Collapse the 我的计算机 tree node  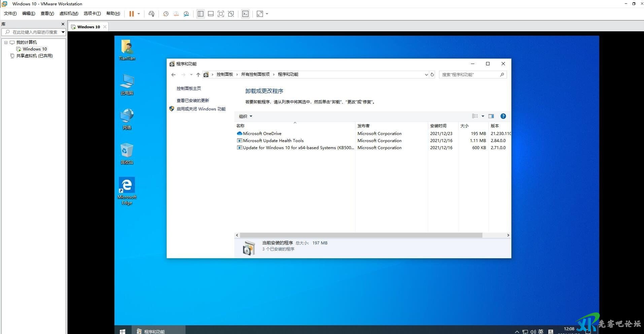coord(6,42)
